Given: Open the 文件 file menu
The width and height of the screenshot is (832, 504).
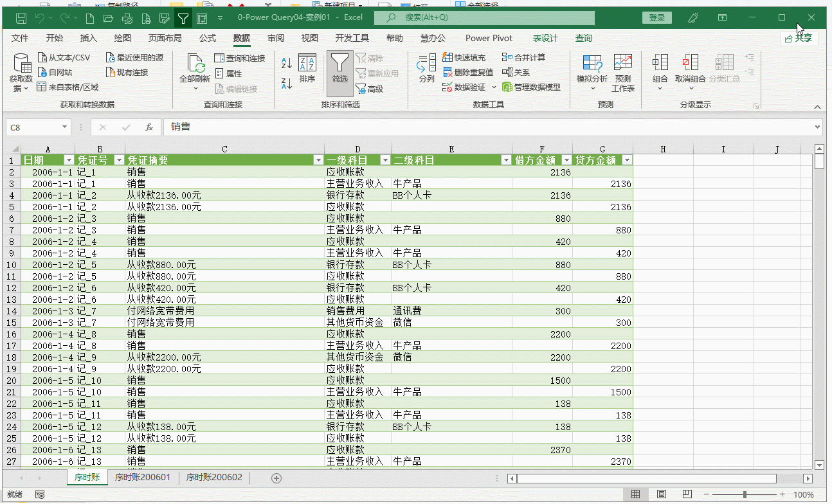Looking at the screenshot, I should (20, 38).
